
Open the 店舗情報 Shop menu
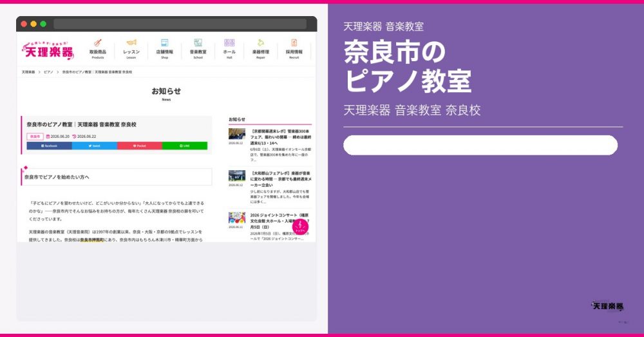point(165,50)
